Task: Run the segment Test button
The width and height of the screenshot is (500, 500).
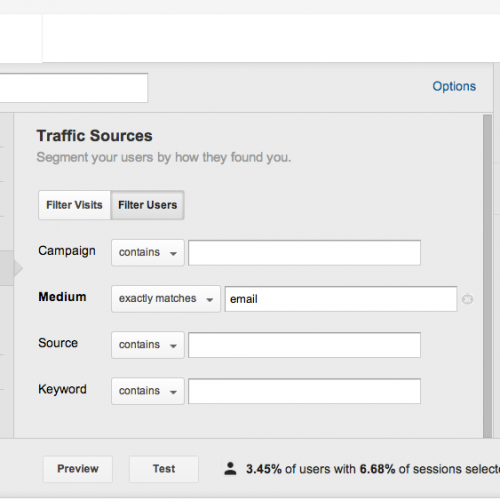Action: tap(164, 469)
